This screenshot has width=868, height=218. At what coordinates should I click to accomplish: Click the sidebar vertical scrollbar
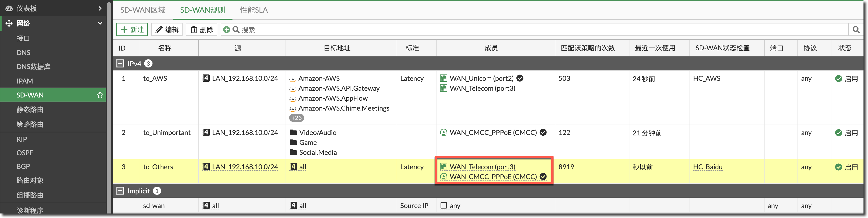click(x=109, y=101)
